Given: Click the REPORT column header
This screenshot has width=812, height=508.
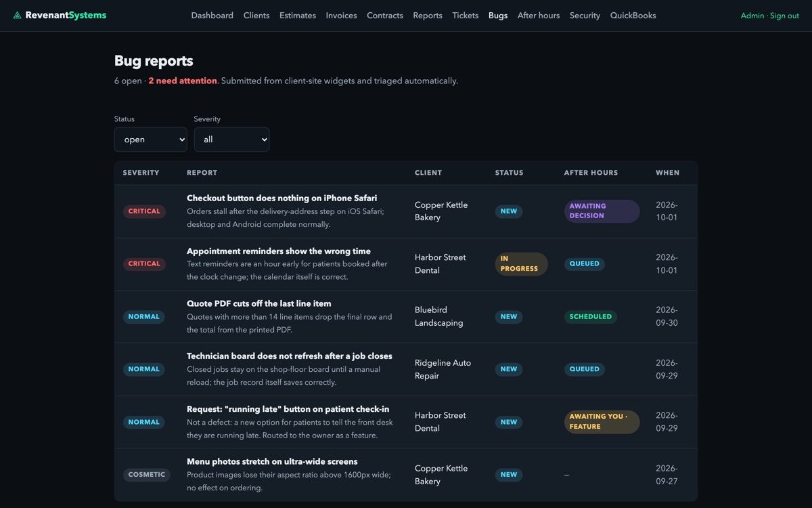Looking at the screenshot, I should (x=202, y=173).
